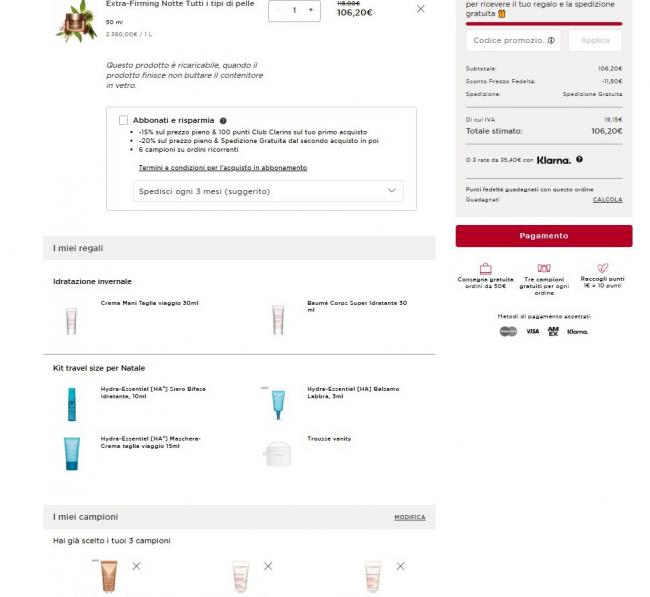Proceed with the Pagamento button
Viewport: 650px width, 597px height.
click(x=544, y=236)
